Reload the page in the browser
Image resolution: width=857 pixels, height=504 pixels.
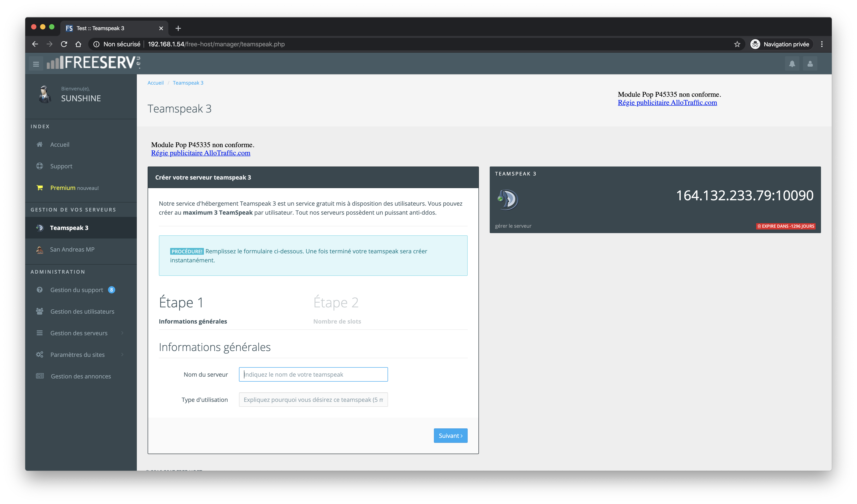[x=64, y=44]
